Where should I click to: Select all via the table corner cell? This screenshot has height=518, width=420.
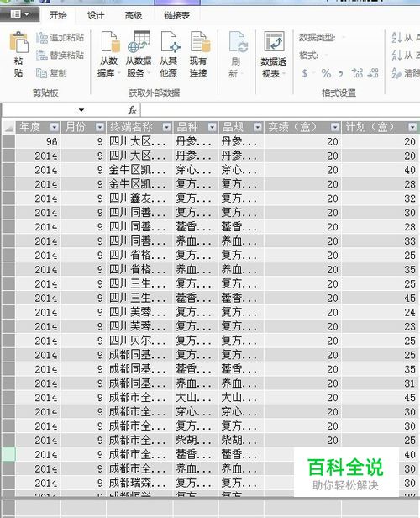(x=8, y=127)
